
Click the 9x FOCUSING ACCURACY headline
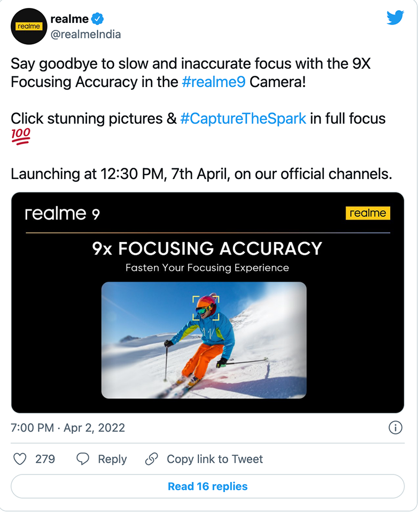(x=207, y=248)
